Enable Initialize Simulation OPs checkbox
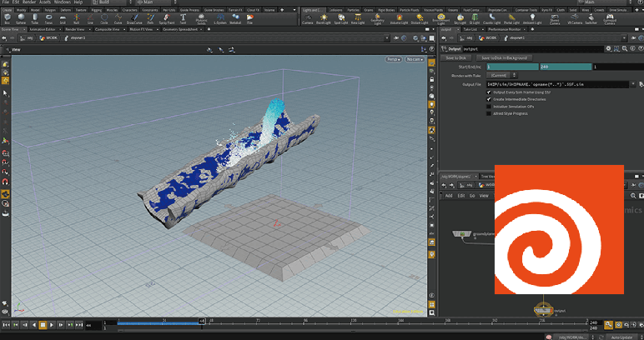The image size is (644, 340). point(489,107)
